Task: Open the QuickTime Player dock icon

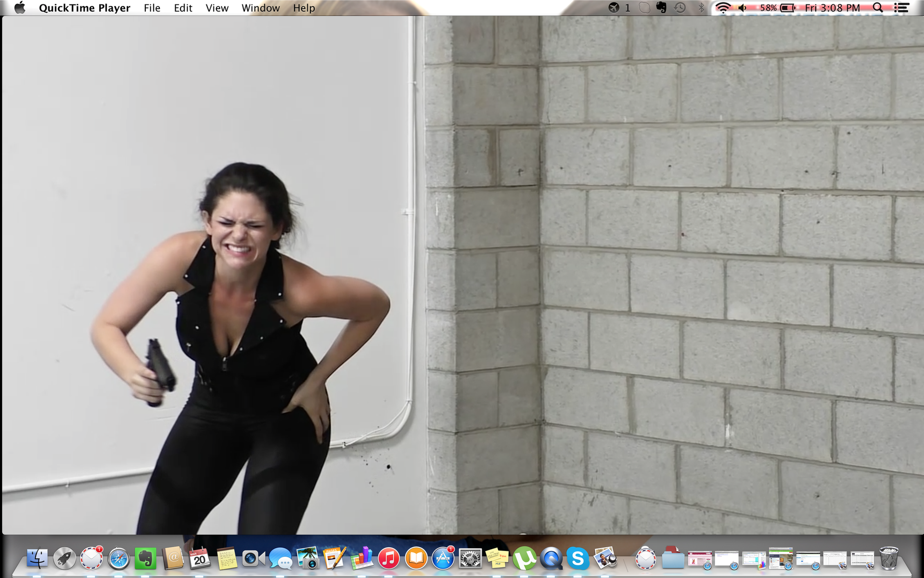Action: click(551, 559)
